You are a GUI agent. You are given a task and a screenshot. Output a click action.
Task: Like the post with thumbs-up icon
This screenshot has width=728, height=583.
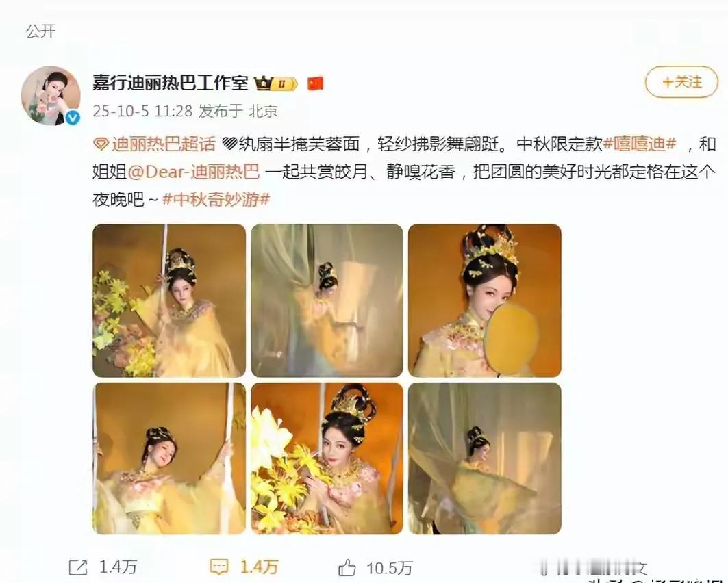347,567
